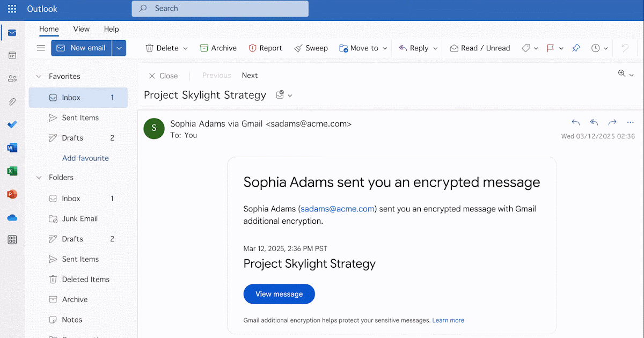
Task: Switch to the View tab
Action: coord(82,29)
